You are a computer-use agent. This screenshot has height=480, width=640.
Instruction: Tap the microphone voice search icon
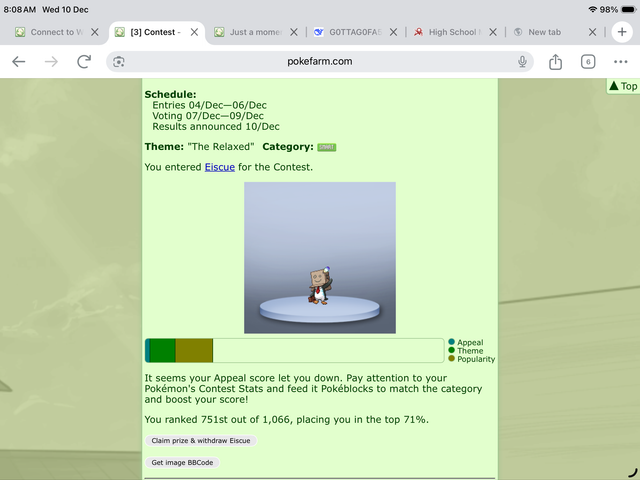point(522,62)
